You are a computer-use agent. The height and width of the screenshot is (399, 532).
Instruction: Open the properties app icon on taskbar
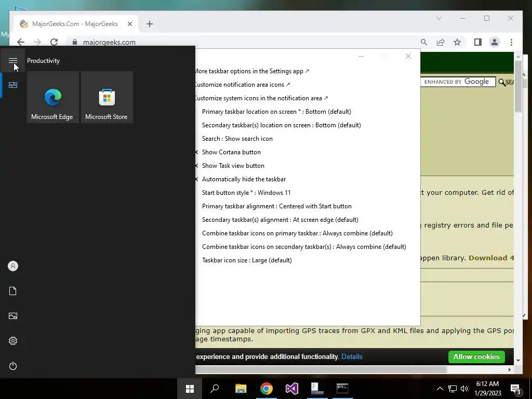click(x=317, y=389)
